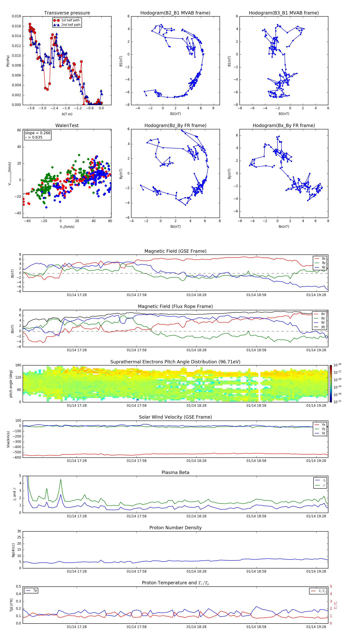Click 'Solar Wind Velocity (GSE Frame)' title

[x=175, y=417]
